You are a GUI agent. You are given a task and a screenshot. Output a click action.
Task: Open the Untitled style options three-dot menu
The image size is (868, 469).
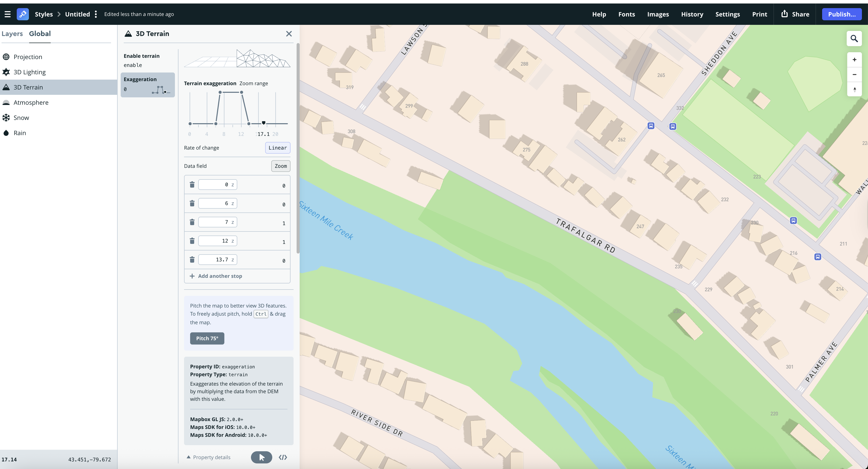pyautogui.click(x=96, y=14)
